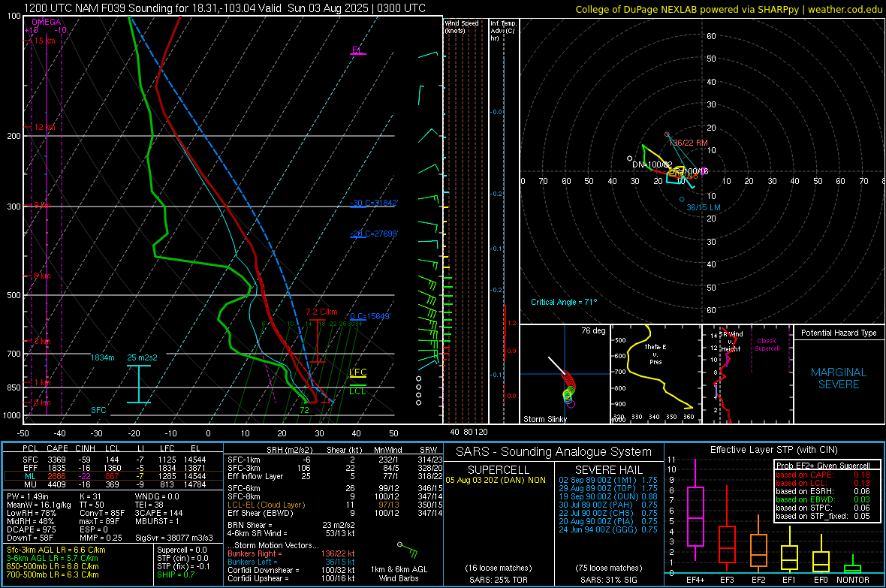Select the 'MARGINAL SEVERE' hazard text
886x588 pixels.
839,378
